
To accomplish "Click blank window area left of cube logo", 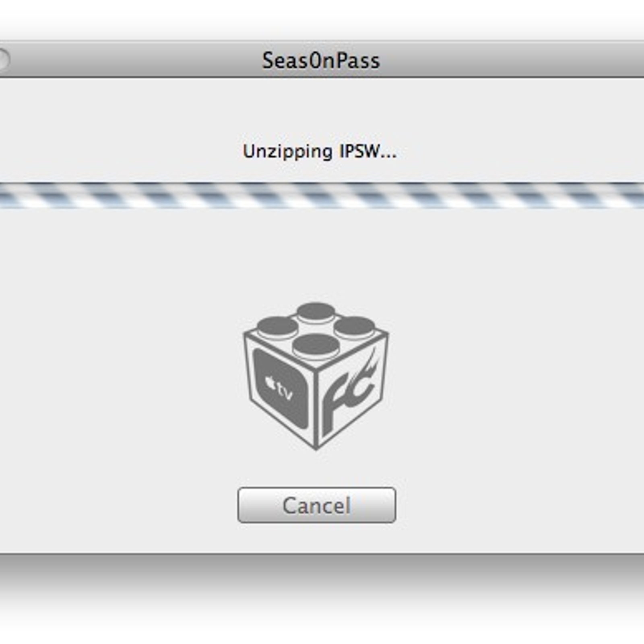I will [x=121, y=374].
